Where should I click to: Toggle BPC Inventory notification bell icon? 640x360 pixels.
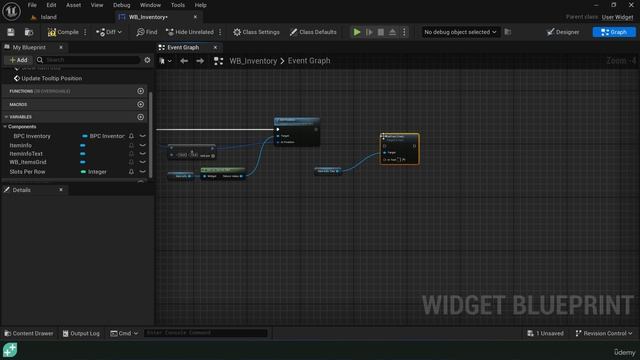pyautogui.click(x=131, y=136)
